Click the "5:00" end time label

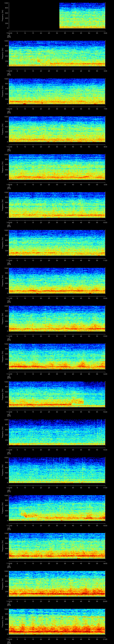[105, 33]
